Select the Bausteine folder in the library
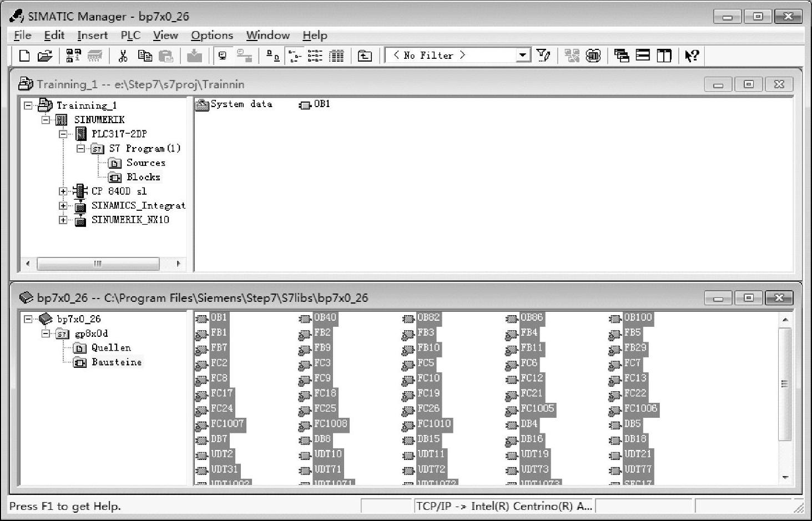 (x=117, y=362)
